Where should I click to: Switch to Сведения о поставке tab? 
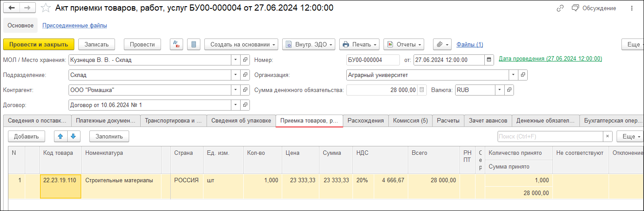[37, 120]
